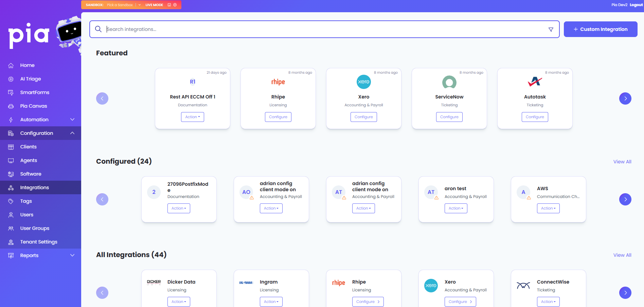Click the Custom Integration button

[x=601, y=29]
